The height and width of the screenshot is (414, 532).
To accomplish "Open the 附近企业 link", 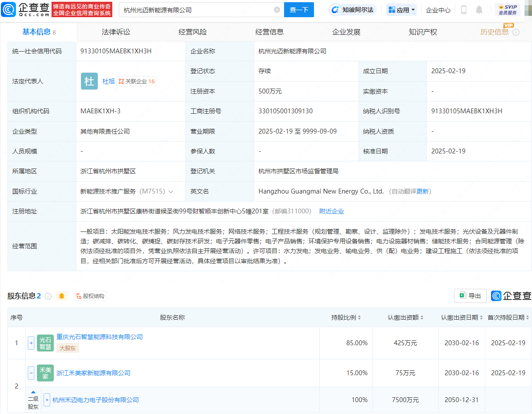I will click(331, 212).
